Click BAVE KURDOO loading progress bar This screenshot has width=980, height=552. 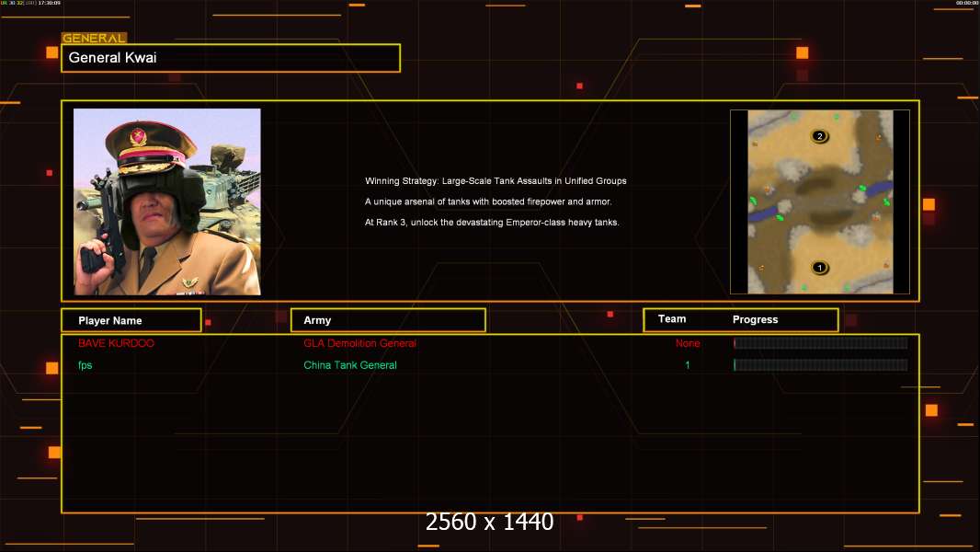click(x=821, y=342)
